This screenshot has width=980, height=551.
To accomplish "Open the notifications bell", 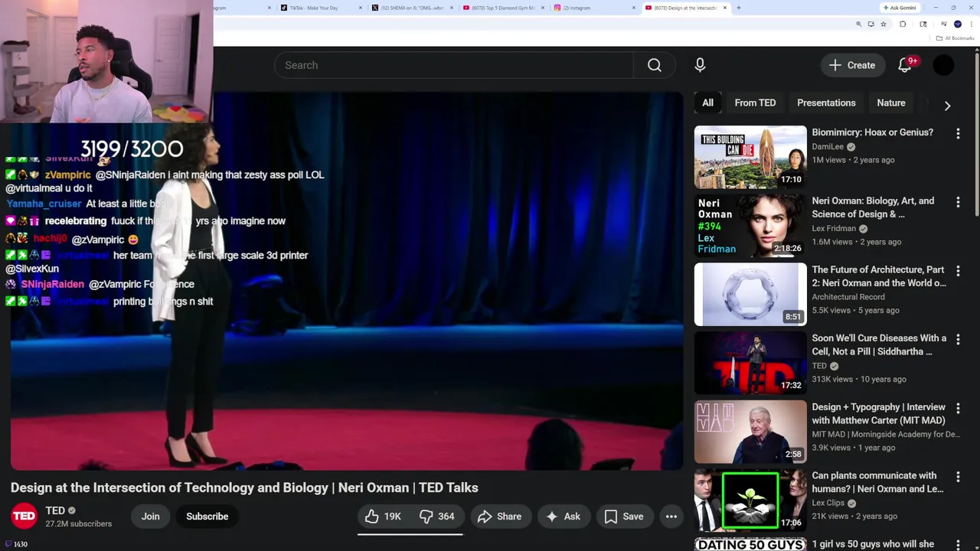I will [905, 65].
